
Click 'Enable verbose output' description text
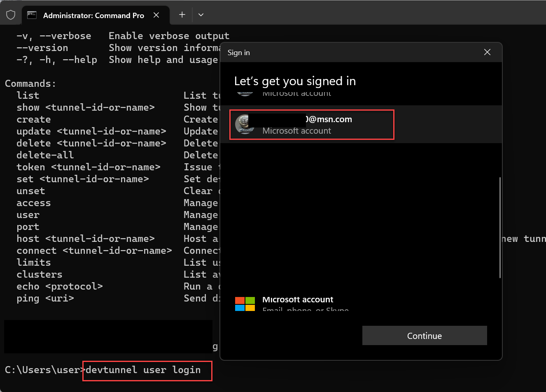click(169, 36)
